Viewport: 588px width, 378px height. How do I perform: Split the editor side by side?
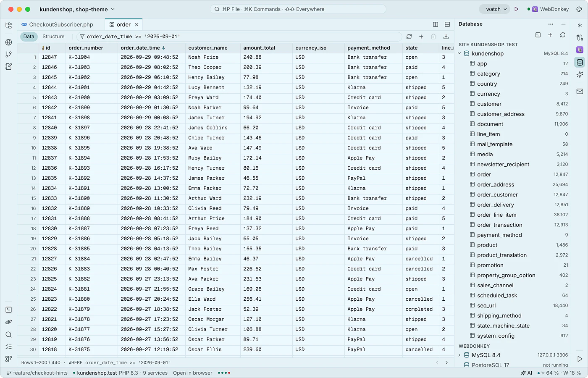pos(436,24)
